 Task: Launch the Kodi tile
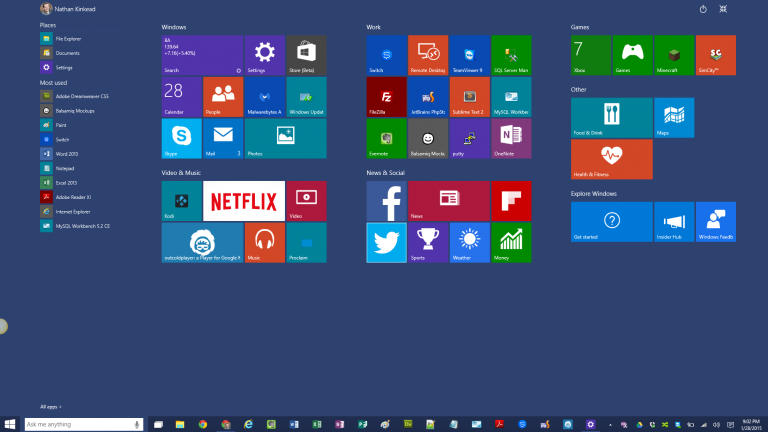(181, 201)
